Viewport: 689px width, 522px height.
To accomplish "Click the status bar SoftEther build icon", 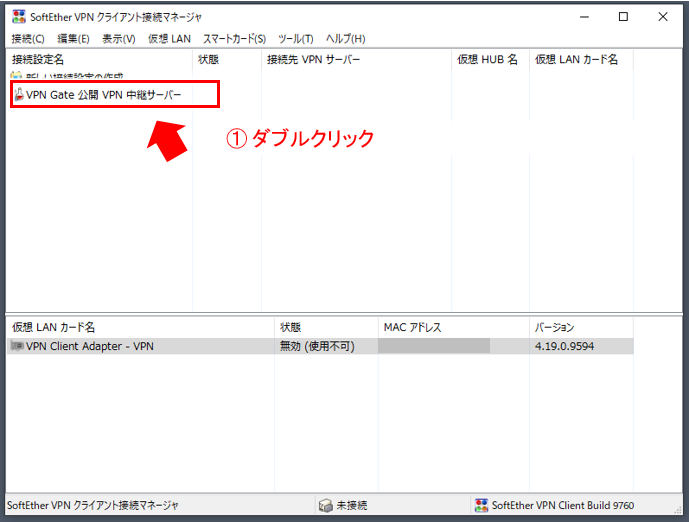I will 481,505.
